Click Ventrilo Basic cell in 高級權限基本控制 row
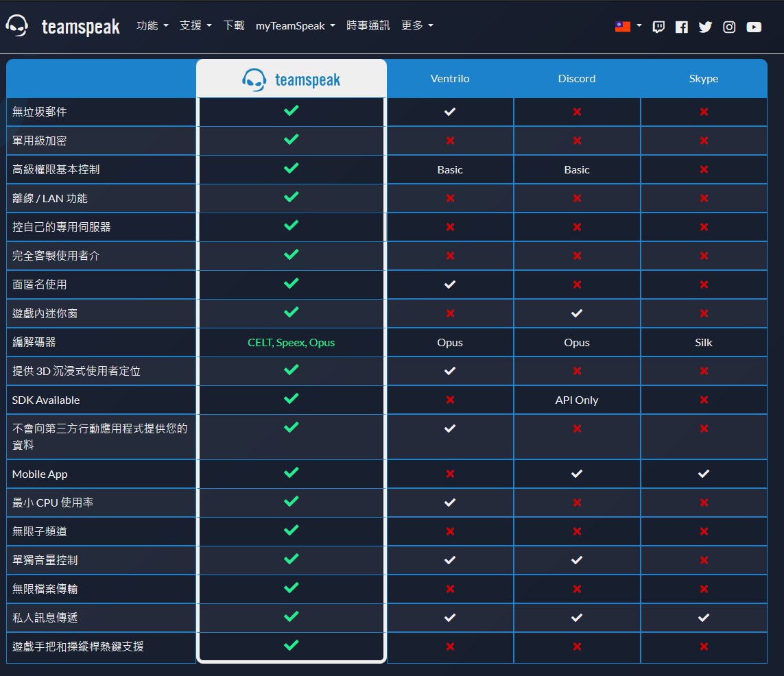Viewport: 784px width, 676px height. 450,170
